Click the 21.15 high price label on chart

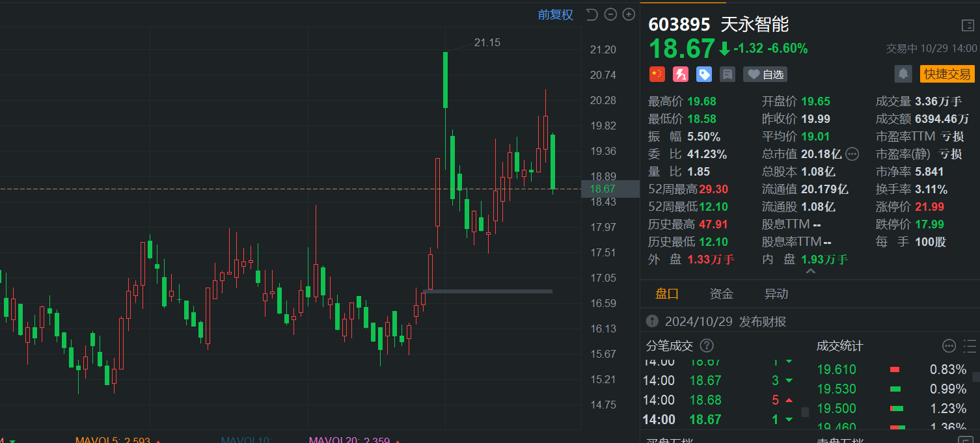tap(487, 42)
